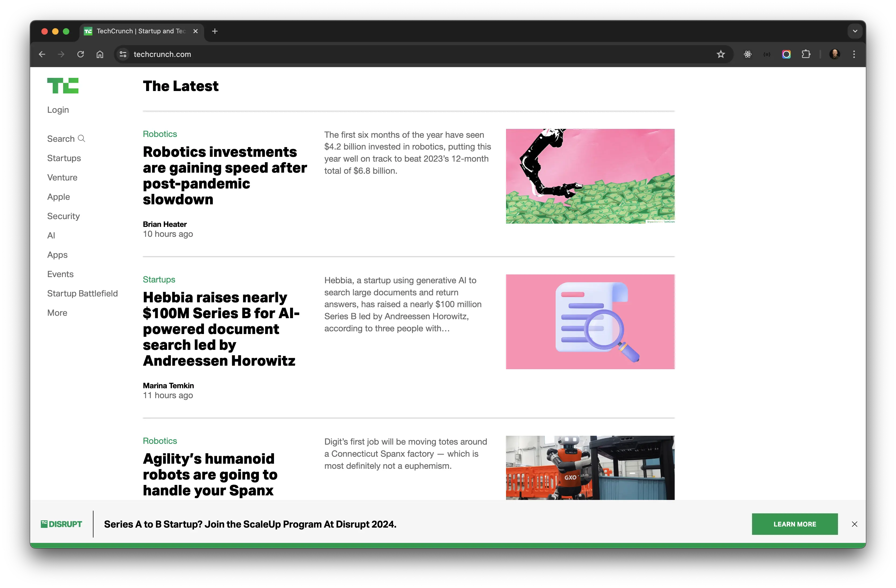
Task: Open the React DevTools extension icon
Action: tap(748, 54)
